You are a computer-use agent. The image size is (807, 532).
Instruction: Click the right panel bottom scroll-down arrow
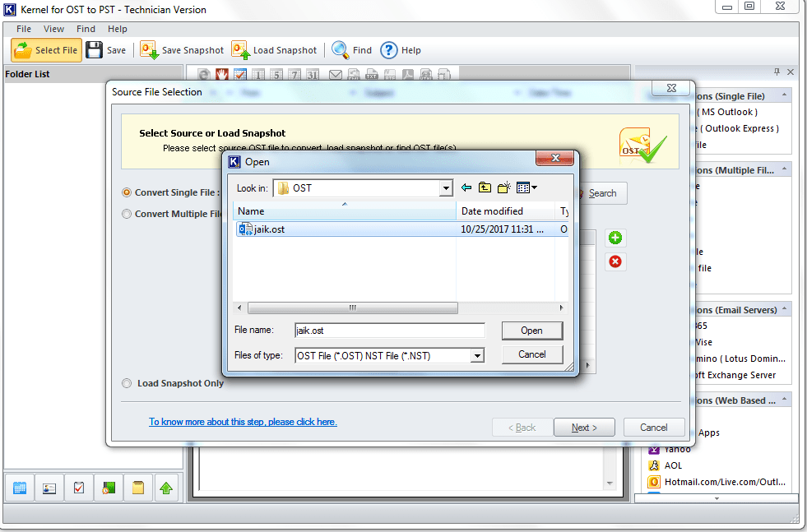pyautogui.click(x=717, y=498)
